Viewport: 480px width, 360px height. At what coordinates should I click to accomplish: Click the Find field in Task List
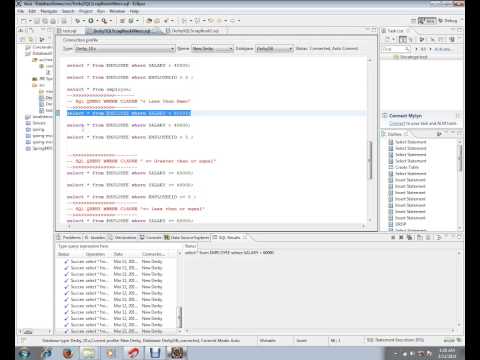point(396,49)
